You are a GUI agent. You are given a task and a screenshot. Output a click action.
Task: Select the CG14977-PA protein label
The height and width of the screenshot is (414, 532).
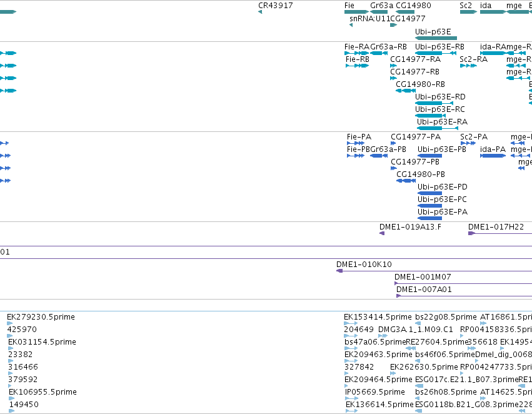[416, 137]
